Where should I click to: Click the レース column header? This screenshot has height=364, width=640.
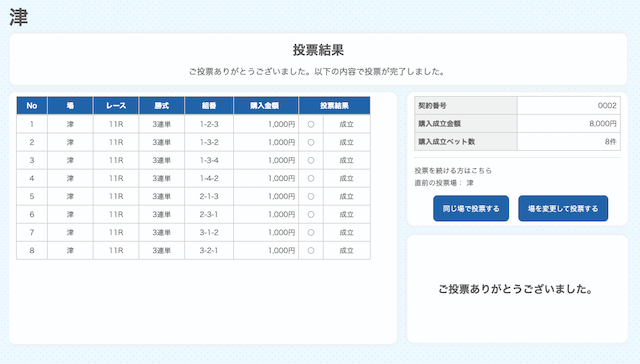coord(116,106)
